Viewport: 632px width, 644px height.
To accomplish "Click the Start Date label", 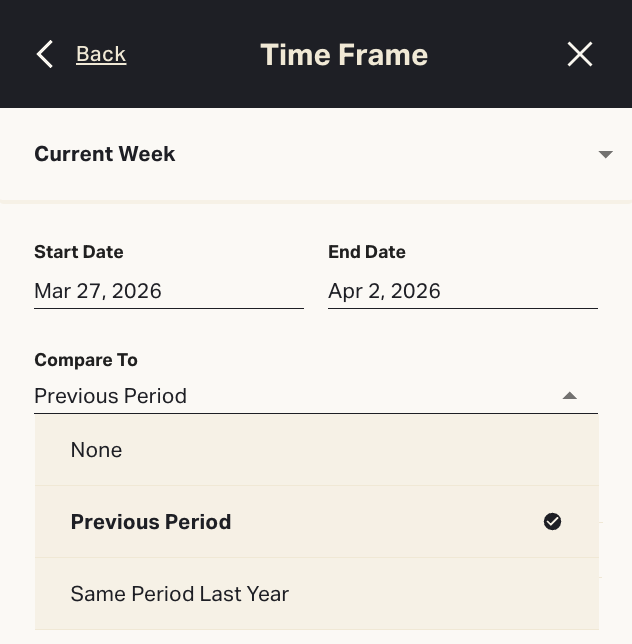I will [x=79, y=252].
